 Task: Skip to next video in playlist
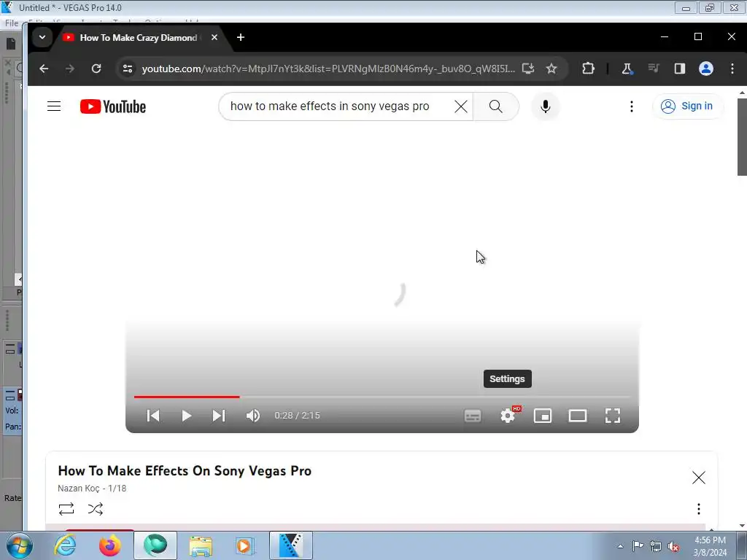pos(219,416)
